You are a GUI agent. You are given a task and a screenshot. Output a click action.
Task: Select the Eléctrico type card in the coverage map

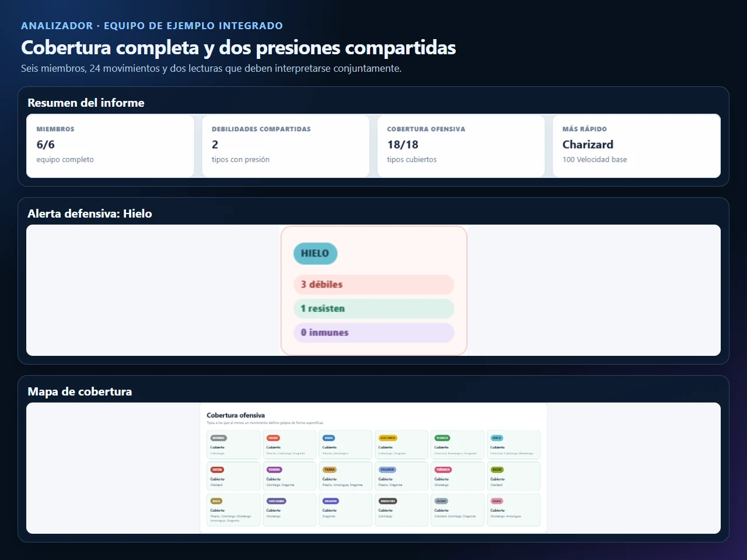[x=402, y=445]
